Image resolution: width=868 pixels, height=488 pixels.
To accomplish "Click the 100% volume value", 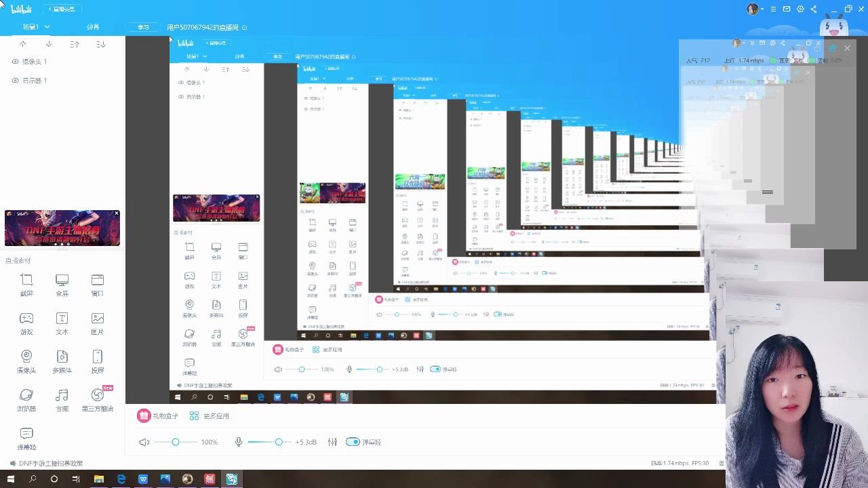I will (x=209, y=442).
